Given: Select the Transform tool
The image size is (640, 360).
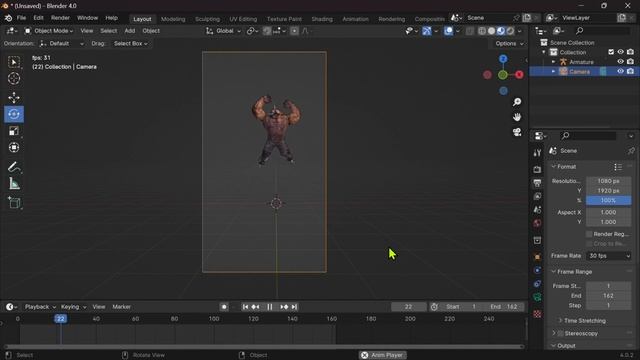Looking at the screenshot, I should [14, 147].
